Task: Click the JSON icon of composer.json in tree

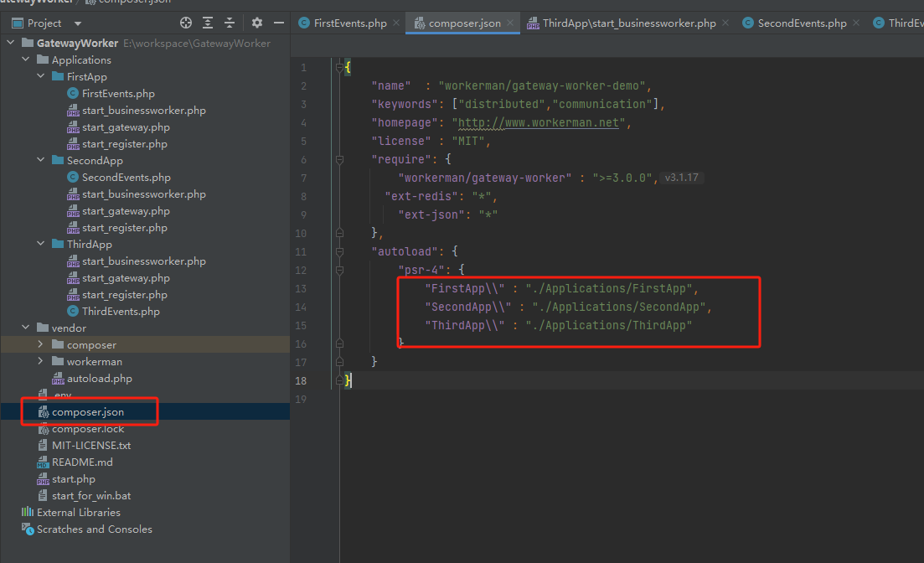Action: pyautogui.click(x=43, y=412)
